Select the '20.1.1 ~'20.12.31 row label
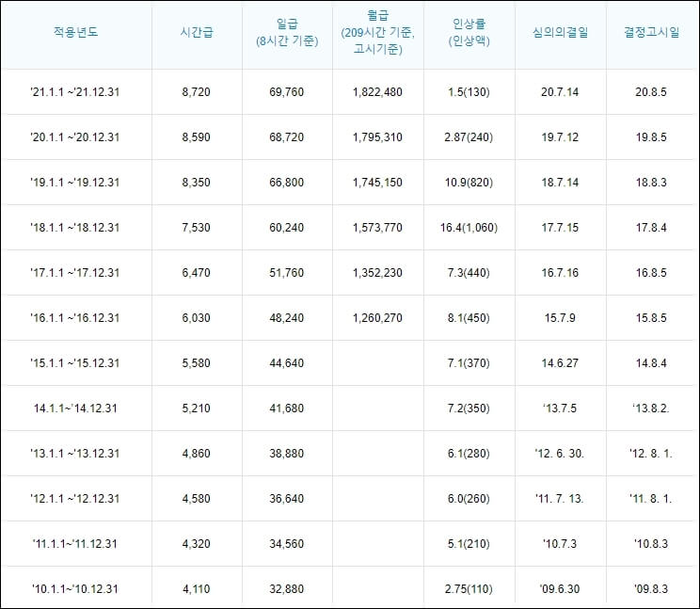 click(x=75, y=137)
